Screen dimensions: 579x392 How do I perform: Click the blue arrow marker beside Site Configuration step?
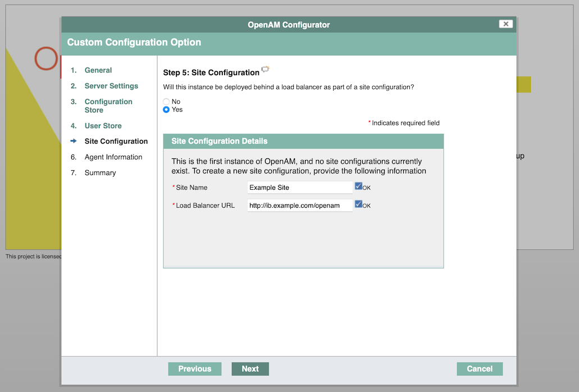(x=74, y=141)
